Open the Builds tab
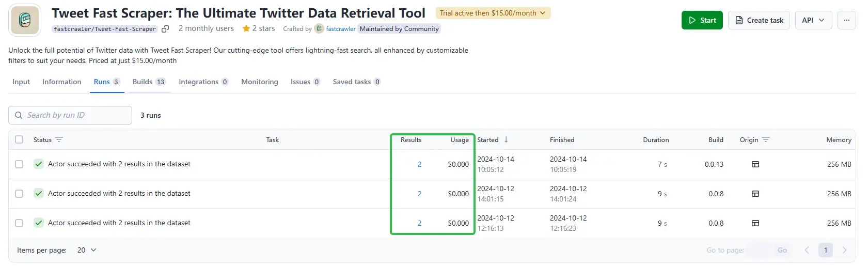Viewport: 868px width, 266px height. [x=149, y=82]
